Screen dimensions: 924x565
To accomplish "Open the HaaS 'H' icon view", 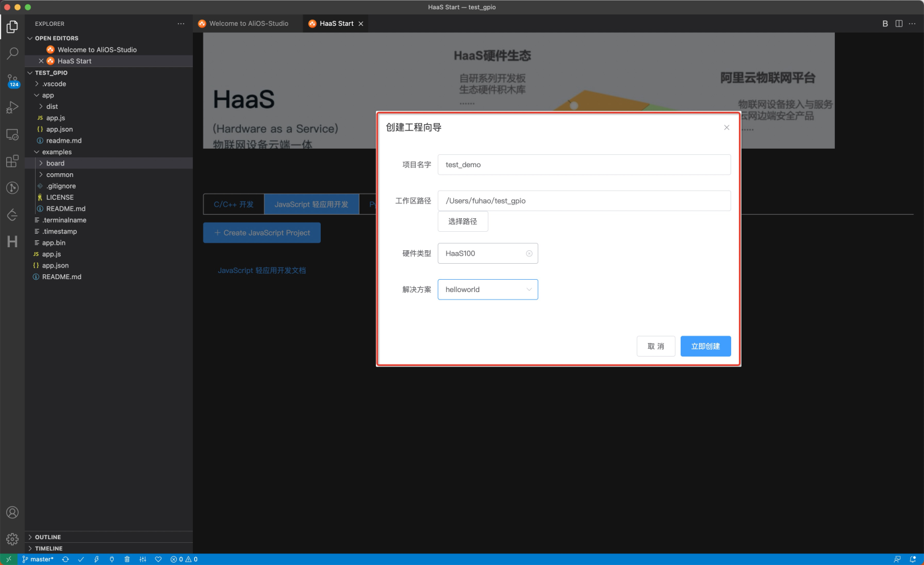I will [x=12, y=242].
